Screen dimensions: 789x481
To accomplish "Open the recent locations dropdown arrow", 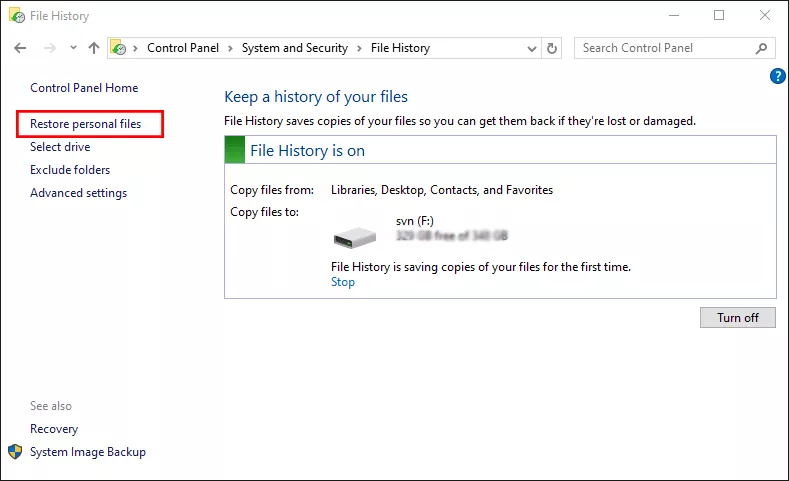I will (x=73, y=47).
